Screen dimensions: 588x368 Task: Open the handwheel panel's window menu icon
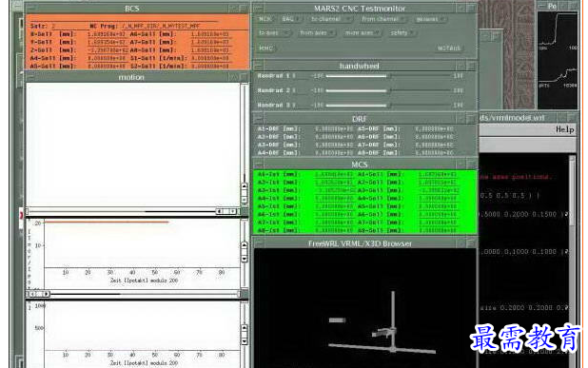tap(259, 67)
